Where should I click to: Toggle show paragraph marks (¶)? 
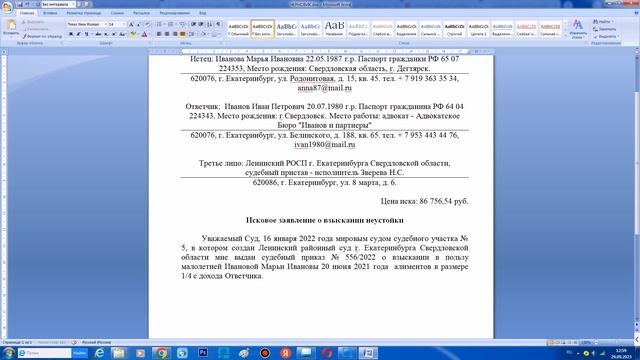click(x=219, y=24)
